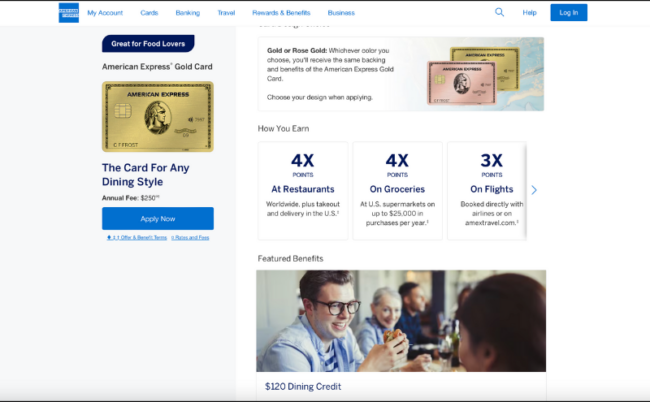Viewport: 650px width, 402px height.
Task: Click the Featured Benefits dining photo
Action: [400, 320]
